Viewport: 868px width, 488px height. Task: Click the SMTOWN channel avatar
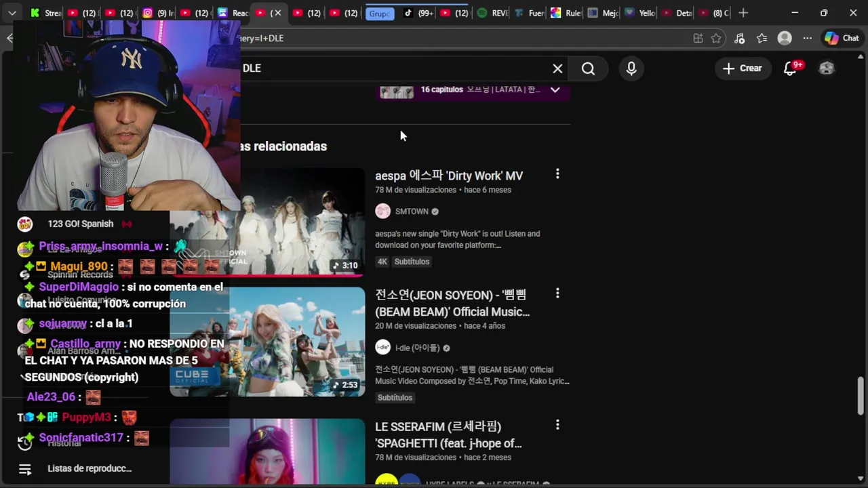383,211
